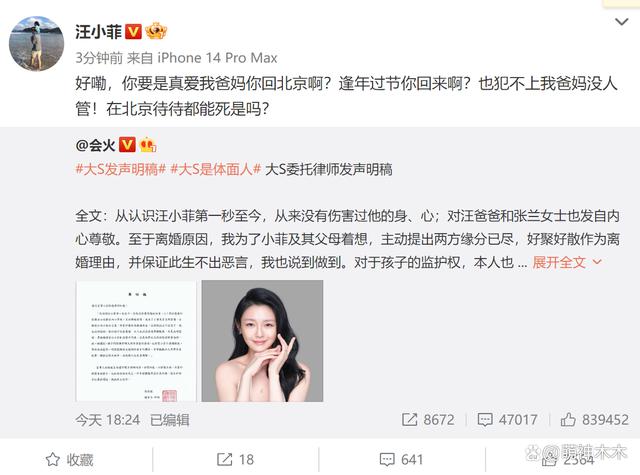Screen dimensions: 640x475
Task: Toggle 收藏 favorite star button
Action: point(69,460)
